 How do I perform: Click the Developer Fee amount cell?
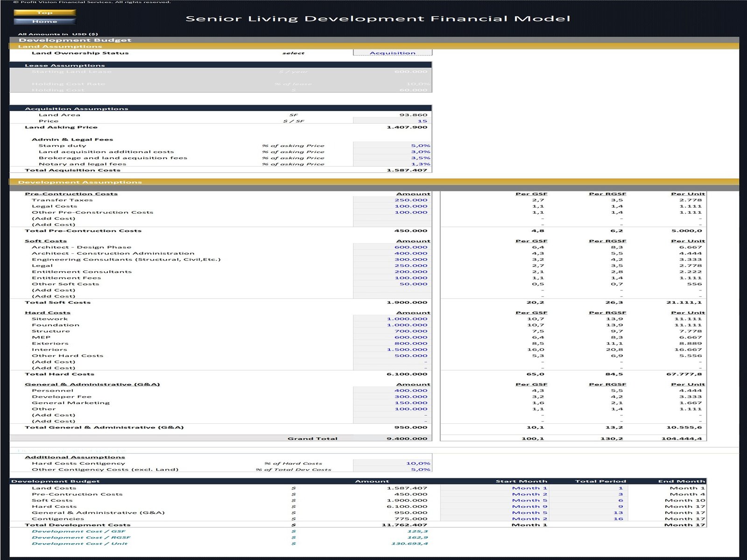pyautogui.click(x=392, y=397)
